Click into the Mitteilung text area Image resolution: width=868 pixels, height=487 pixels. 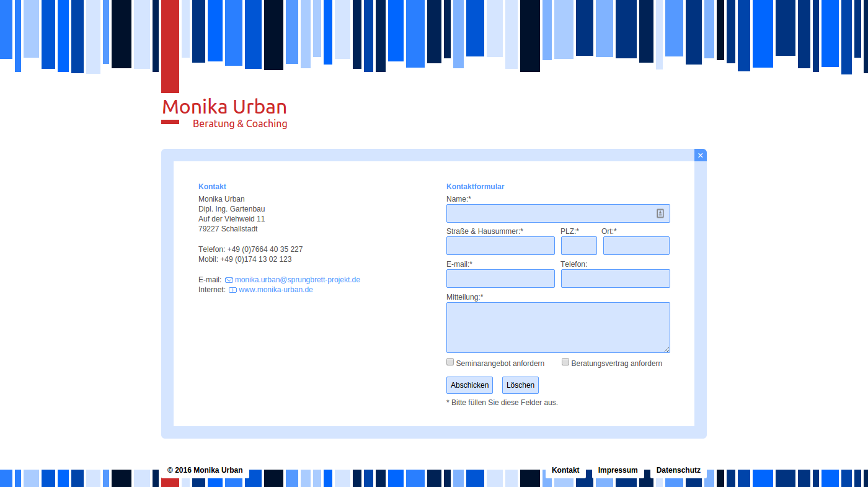tap(558, 328)
